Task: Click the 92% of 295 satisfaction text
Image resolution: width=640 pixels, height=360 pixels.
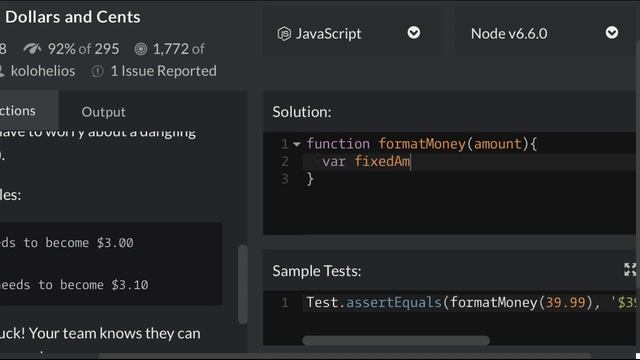Action: [x=83, y=49]
